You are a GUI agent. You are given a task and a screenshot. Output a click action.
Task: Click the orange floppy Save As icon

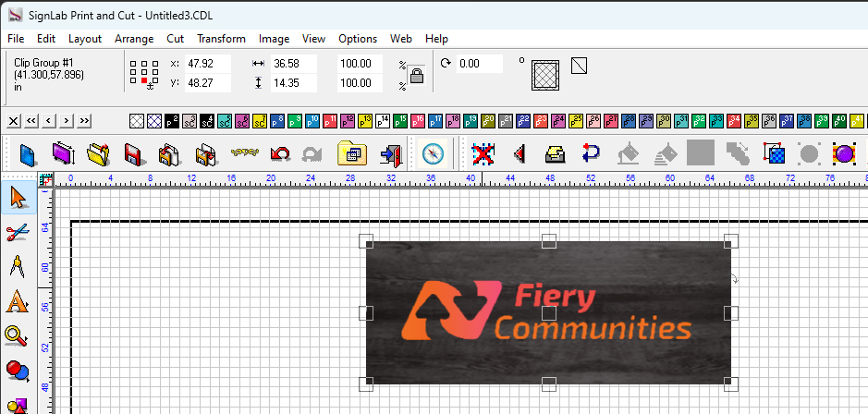(x=170, y=154)
